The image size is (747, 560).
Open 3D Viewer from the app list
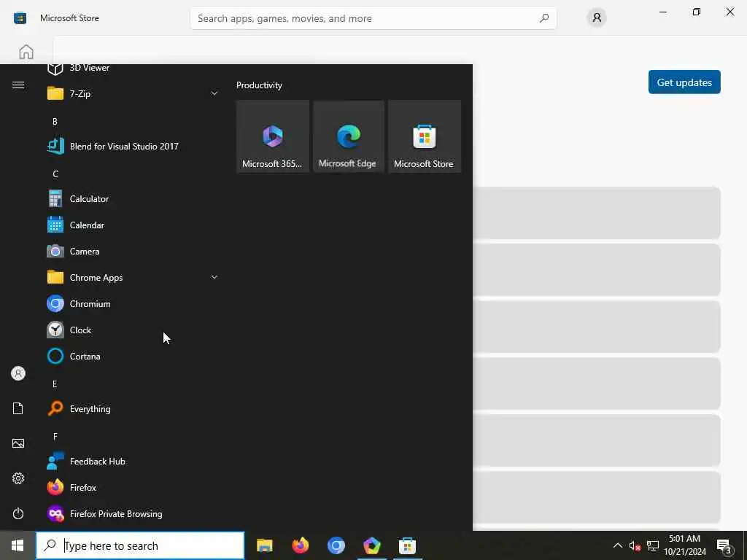tap(133, 69)
